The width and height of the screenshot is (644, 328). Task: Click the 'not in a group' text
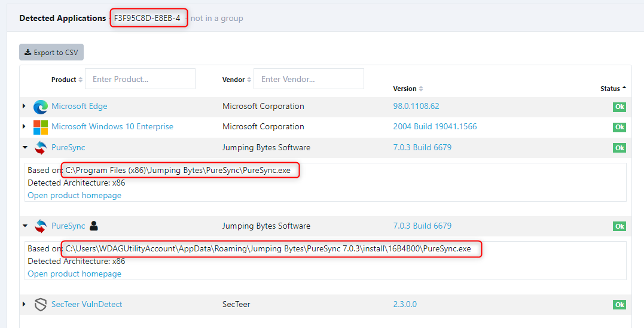(217, 18)
